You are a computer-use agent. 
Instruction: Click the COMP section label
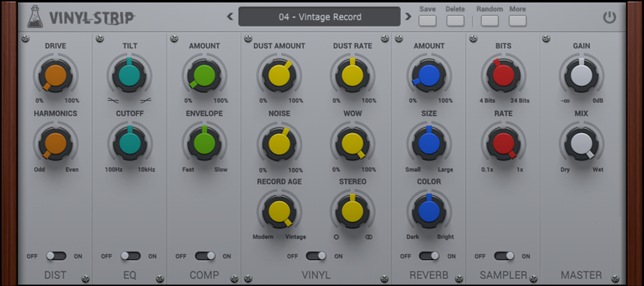coord(205,275)
